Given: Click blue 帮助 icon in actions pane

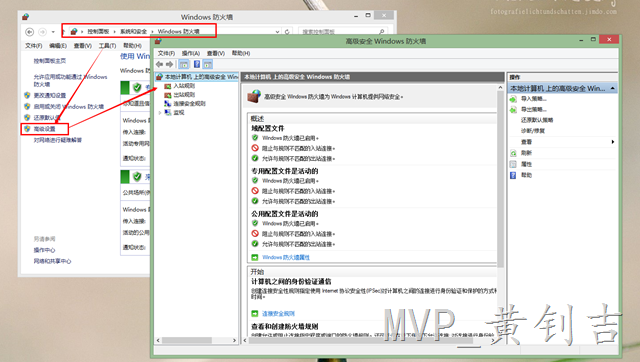Looking at the screenshot, I should [513, 175].
